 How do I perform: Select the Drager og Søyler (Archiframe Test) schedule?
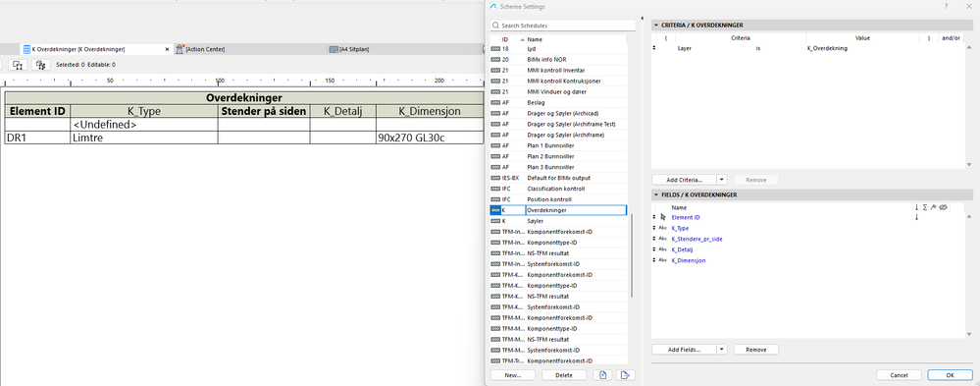tap(558, 124)
